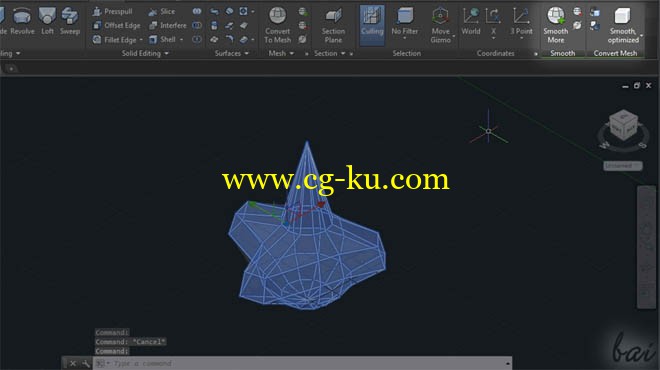Screen dimensions: 660x370
Task: Click the Offset Edge tool
Action: coord(117,25)
